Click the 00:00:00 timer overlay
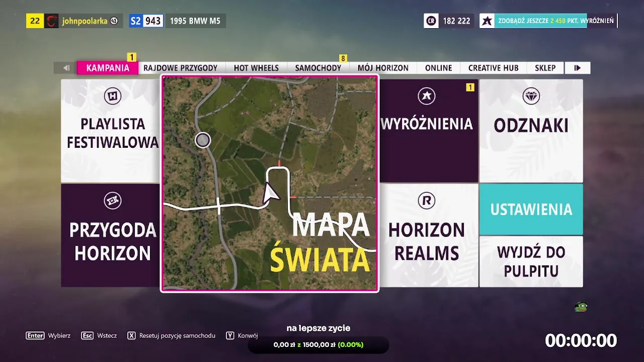Screen dimensions: 644x362 581,340
